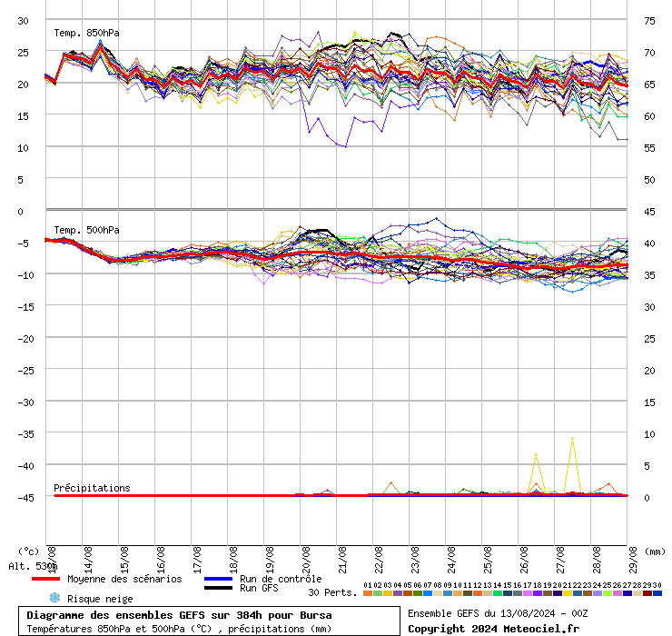This screenshot has width=672, height=636.
Task: Click the 'Précipitations' chart label
Action: click(x=92, y=488)
